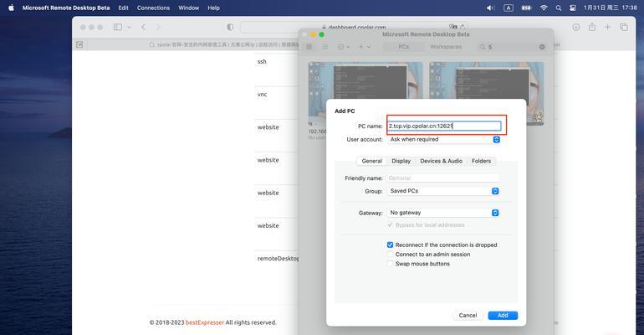Switch Remote Desktop to grid view icon
The width and height of the screenshot is (644, 335).
(309, 47)
